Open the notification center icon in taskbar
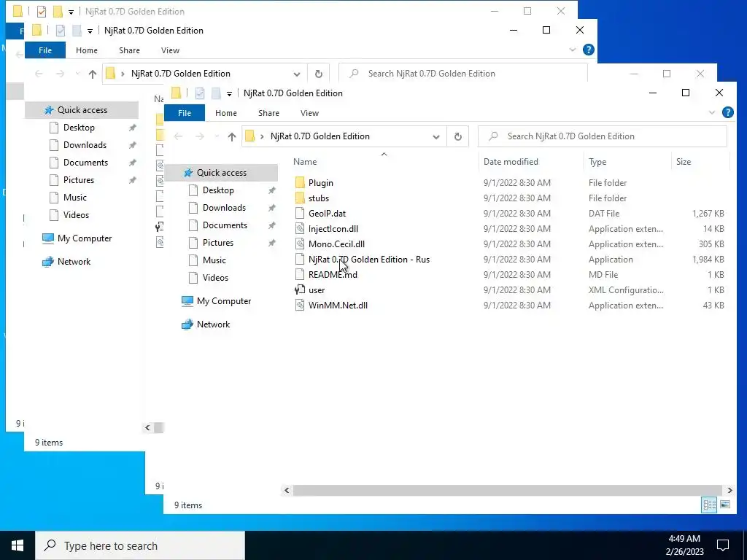This screenshot has height=560, width=747. coord(723,545)
